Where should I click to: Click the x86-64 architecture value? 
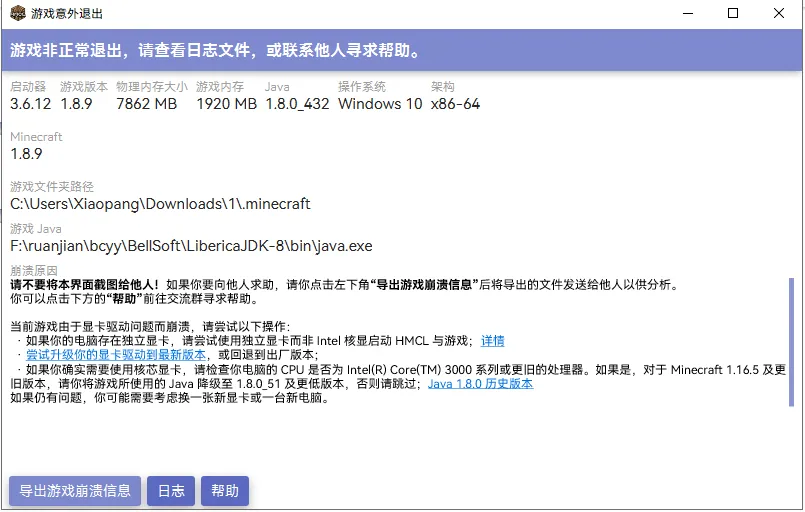point(455,104)
